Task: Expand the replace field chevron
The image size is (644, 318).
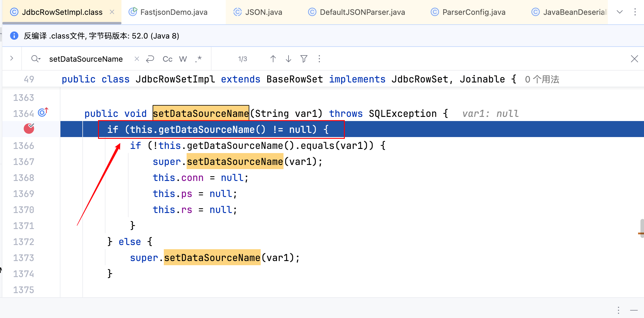Action: [x=12, y=58]
